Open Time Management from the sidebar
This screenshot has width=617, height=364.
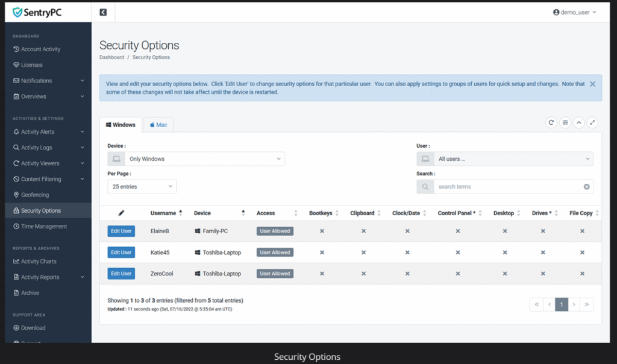tap(41, 226)
